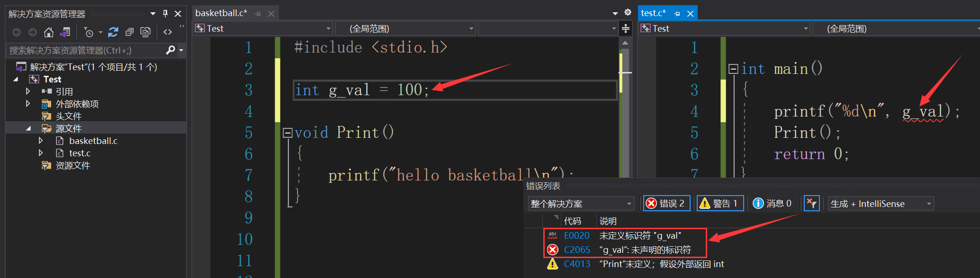
Task: Click the split editor icon above the scrollbar
Action: (626, 29)
